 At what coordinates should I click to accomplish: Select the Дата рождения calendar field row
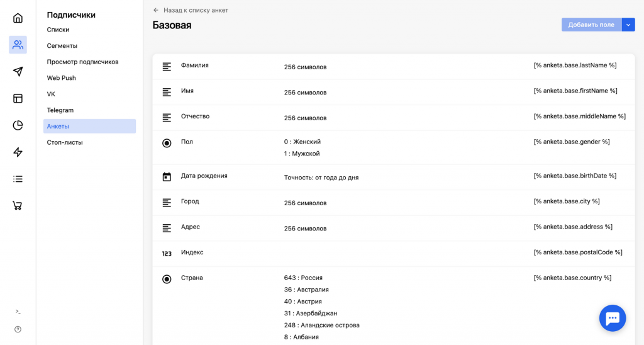394,178
